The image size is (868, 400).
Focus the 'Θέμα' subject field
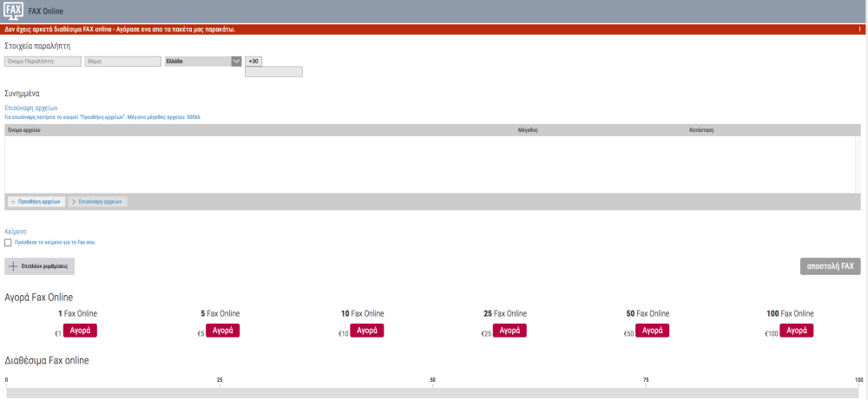(123, 62)
